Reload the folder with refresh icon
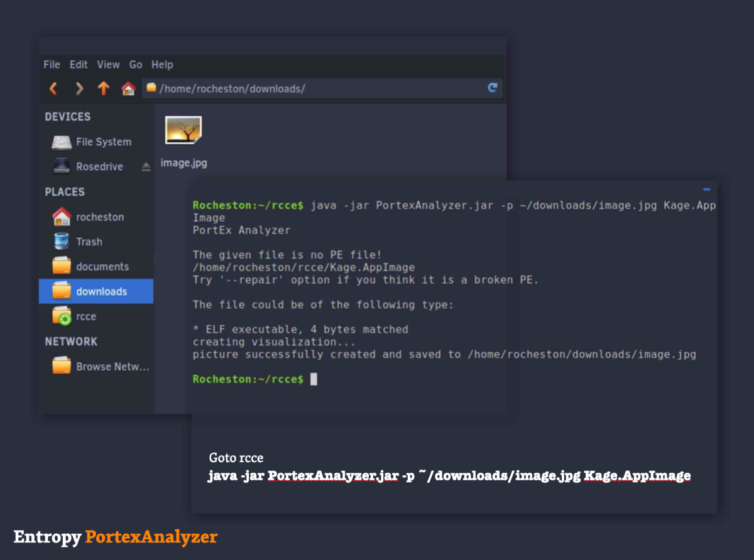754x560 pixels. coord(493,88)
